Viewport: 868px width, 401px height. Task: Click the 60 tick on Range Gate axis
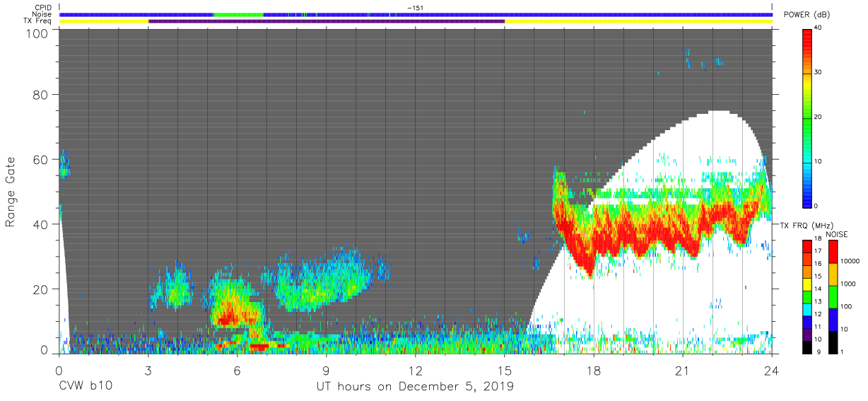tap(42, 160)
